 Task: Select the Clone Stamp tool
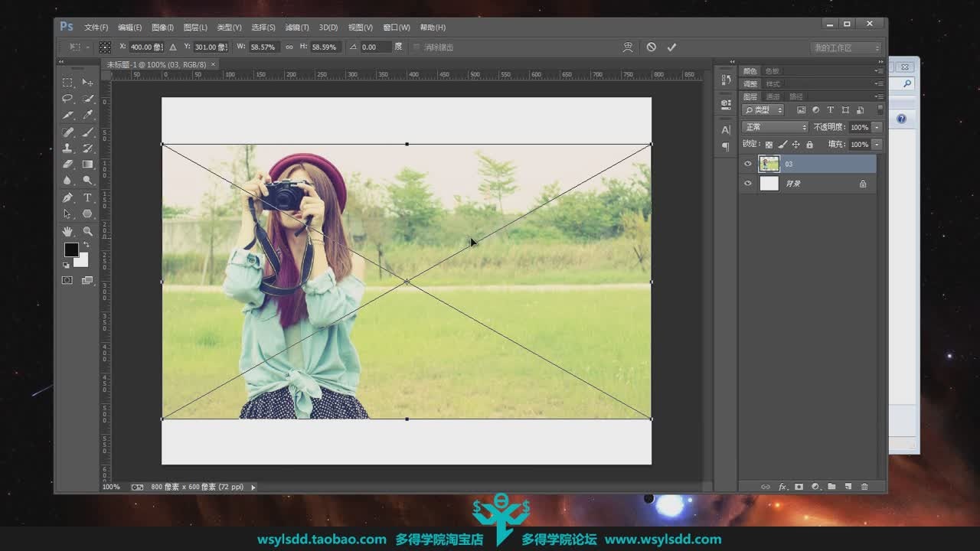tap(67, 148)
